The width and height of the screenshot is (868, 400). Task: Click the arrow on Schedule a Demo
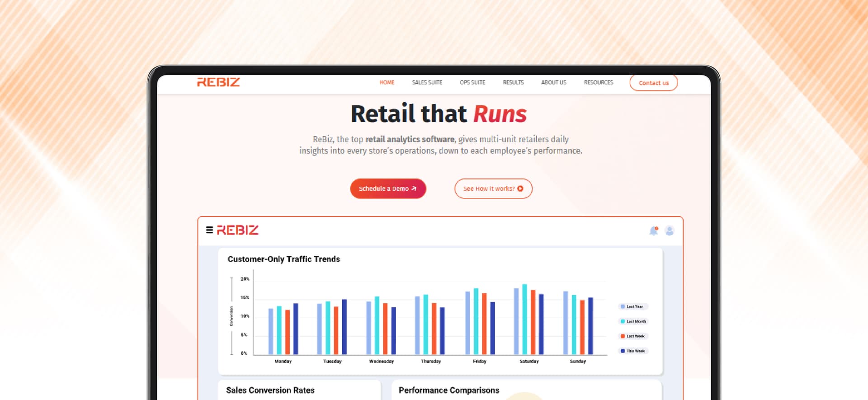coord(414,188)
